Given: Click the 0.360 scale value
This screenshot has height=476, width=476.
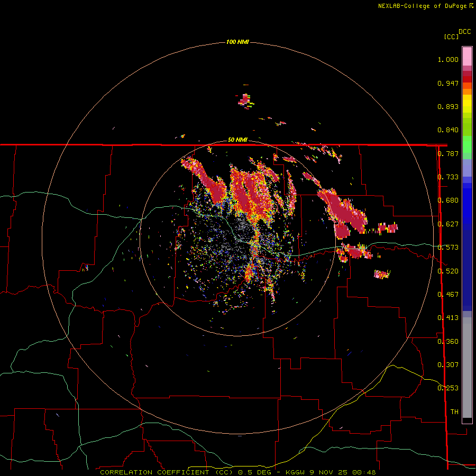Looking at the screenshot, I should [x=448, y=342].
